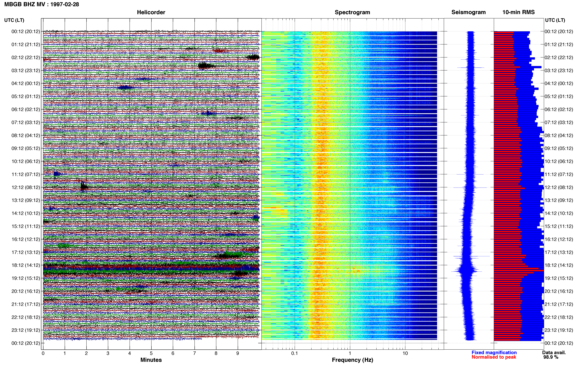Click the 'Spectrogram' panel heading
The image size is (588, 368).
coord(352,12)
